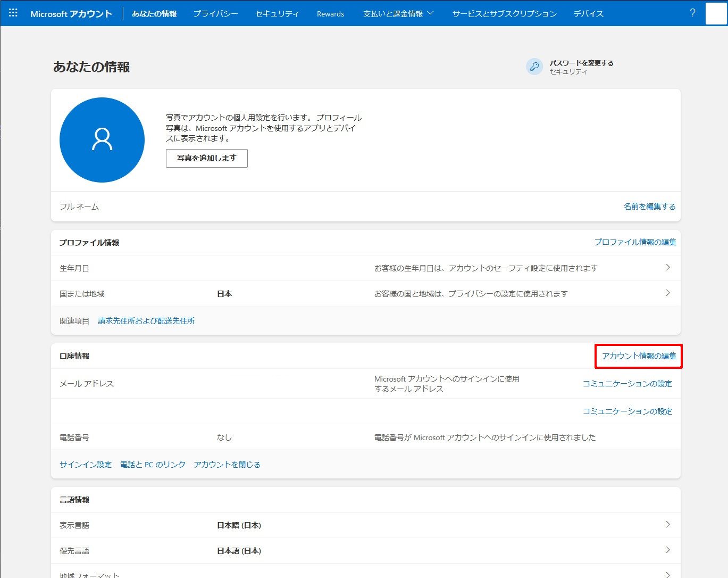Viewport: 728px width, 578px height.
Task: Open the account profile square at top right
Action: pos(716,14)
